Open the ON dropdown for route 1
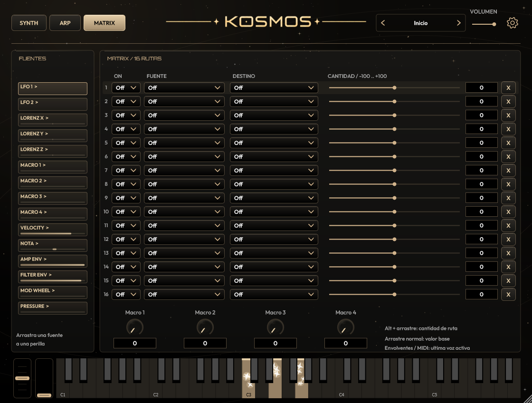532x403 pixels. click(126, 87)
